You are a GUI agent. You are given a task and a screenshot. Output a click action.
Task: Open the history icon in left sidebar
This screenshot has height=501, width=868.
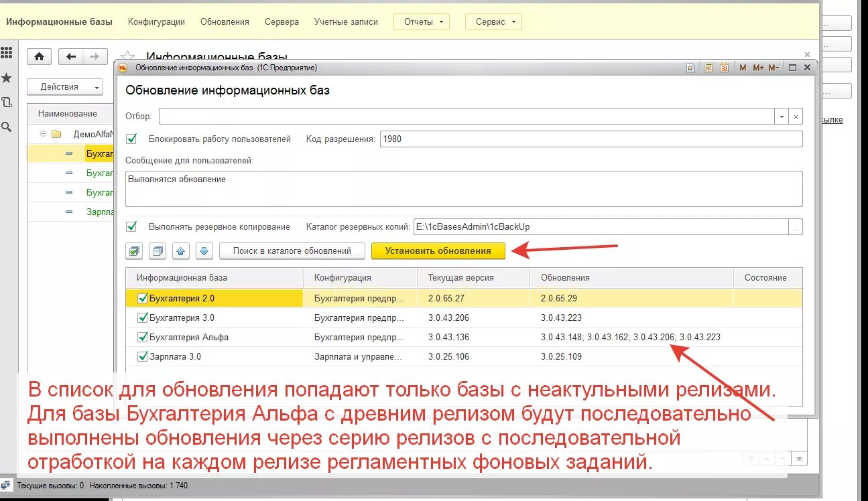[7, 102]
